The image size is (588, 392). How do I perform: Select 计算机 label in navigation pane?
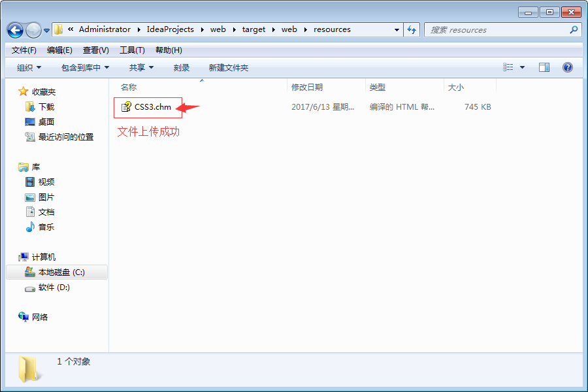pos(44,257)
